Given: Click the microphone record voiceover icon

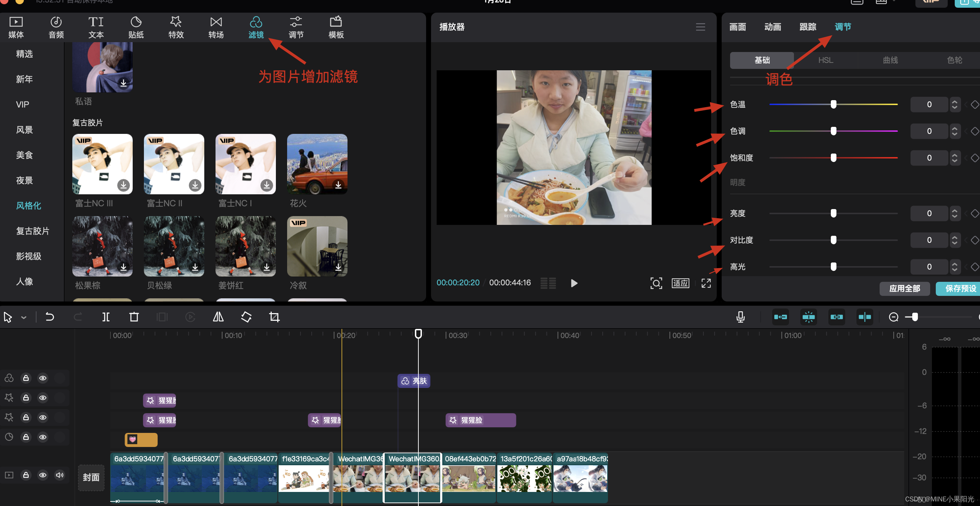Looking at the screenshot, I should pos(740,317).
